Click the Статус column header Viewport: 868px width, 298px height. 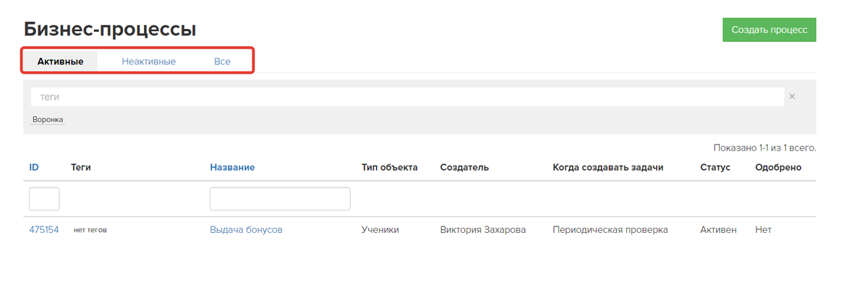[x=715, y=167]
